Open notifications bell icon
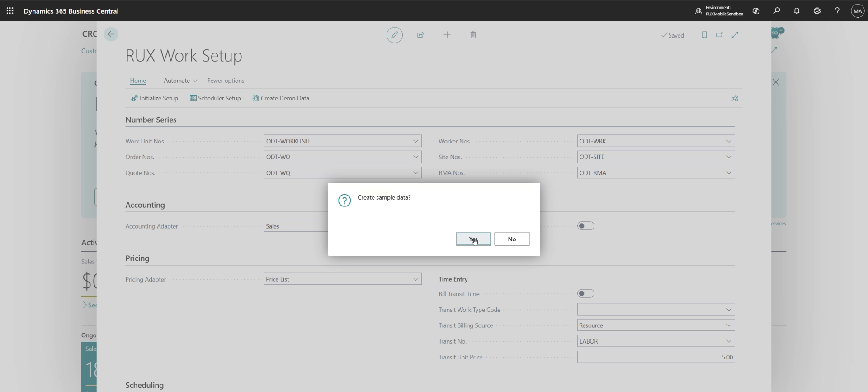Viewport: 868px width, 392px height. 797,11
